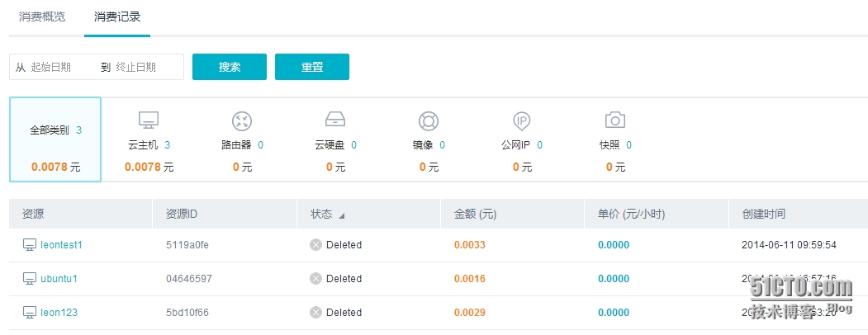
Task: Filter by 云主机 monitor icon
Action: [x=149, y=120]
